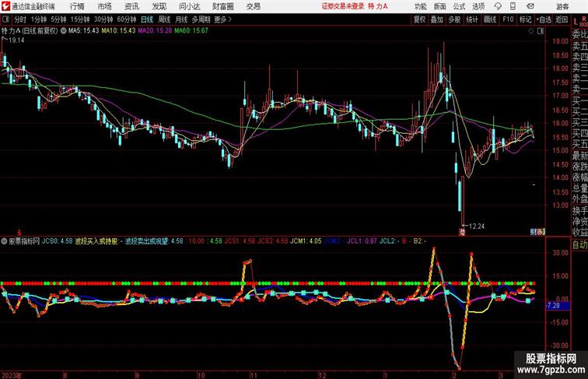Open the 选项 menu
Screen dimensions: 588x379
478,6
